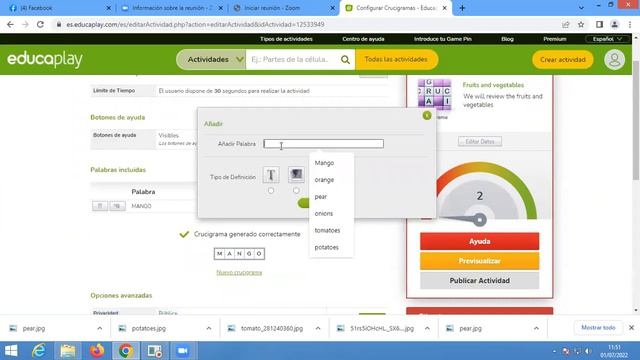Click the Editar Datos button
640x360 pixels.
480,142
